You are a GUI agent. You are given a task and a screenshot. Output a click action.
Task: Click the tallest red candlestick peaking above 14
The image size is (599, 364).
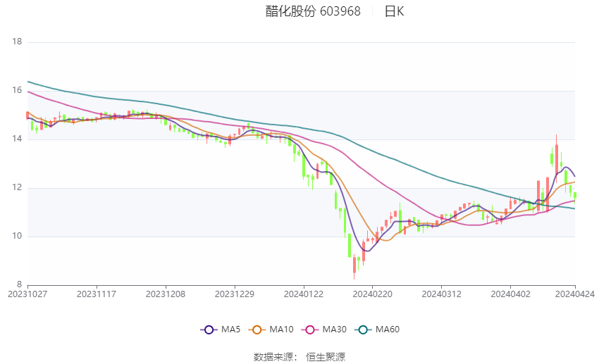[557, 158]
